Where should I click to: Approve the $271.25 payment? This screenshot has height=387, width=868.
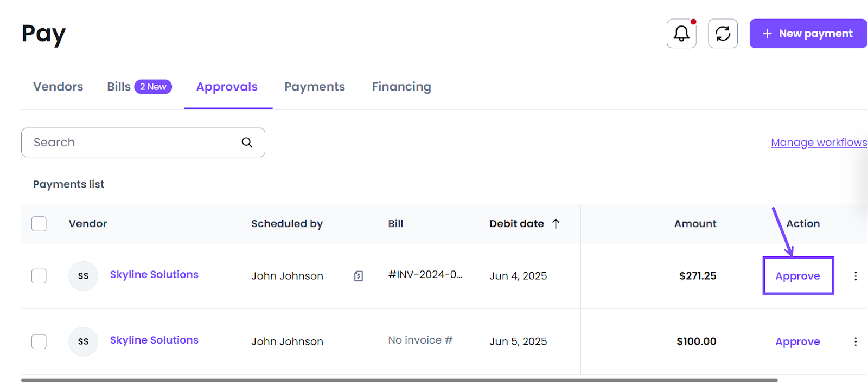point(797,276)
